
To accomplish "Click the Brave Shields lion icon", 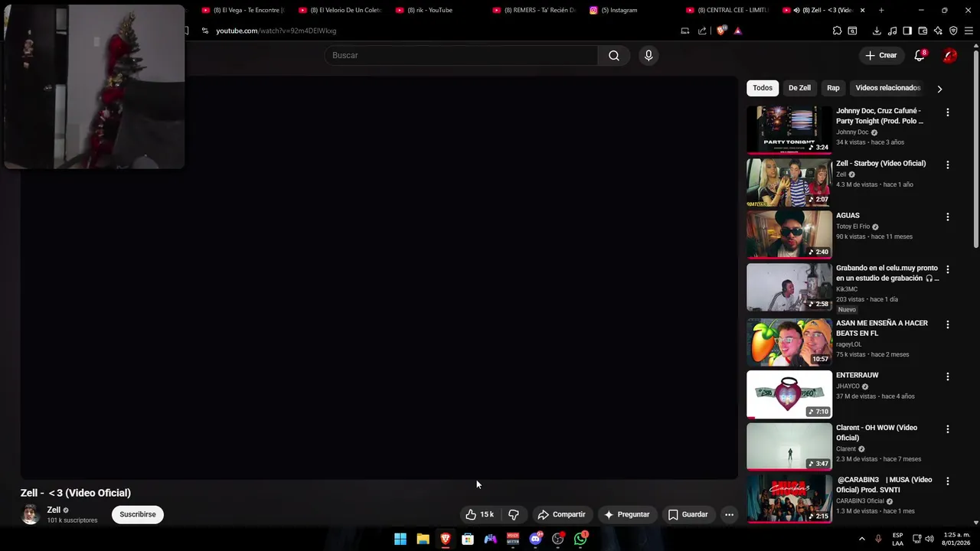I will [x=720, y=31].
